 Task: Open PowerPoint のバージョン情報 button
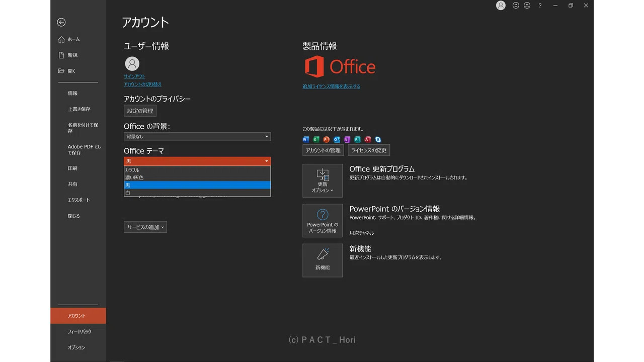pyautogui.click(x=323, y=220)
